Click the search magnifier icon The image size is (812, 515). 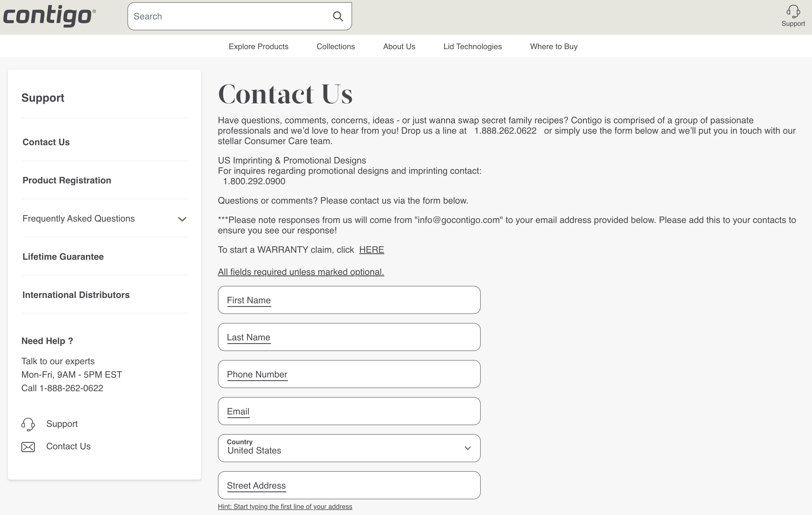(337, 16)
